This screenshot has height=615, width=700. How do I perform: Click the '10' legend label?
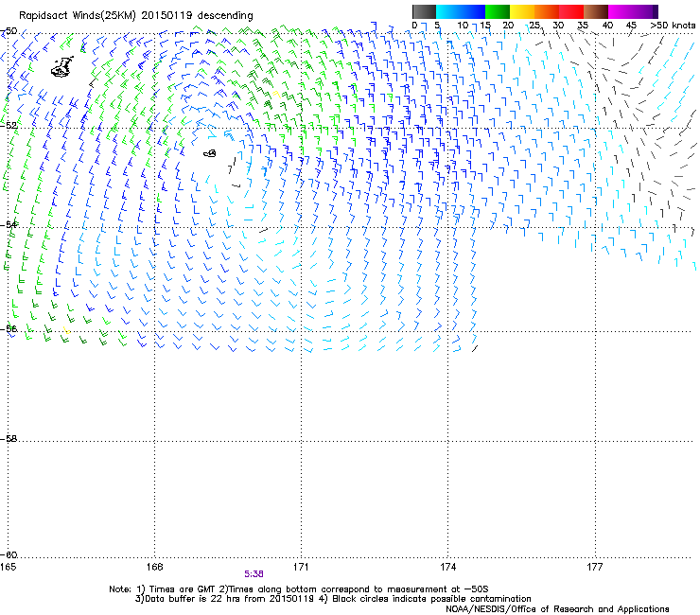coord(463,26)
